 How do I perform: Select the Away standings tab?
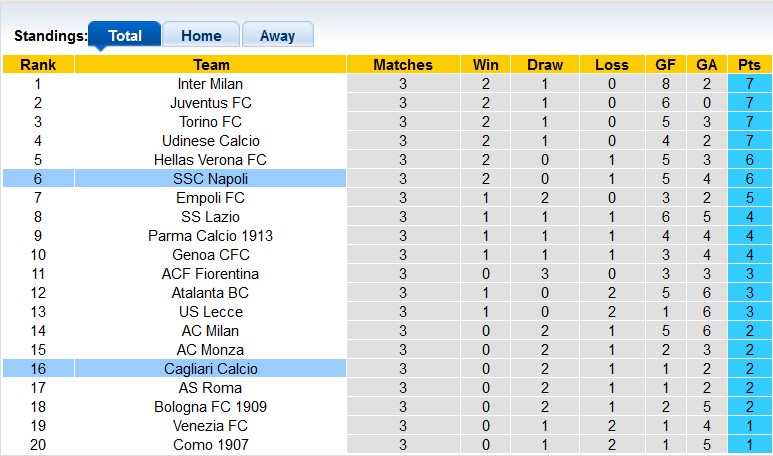pos(277,35)
